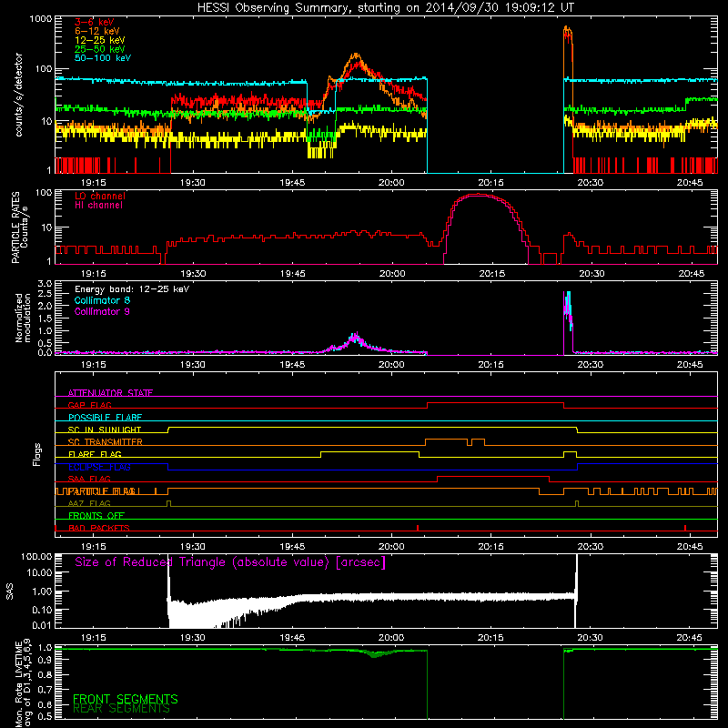Click the Flags panel axis label

(x=37, y=454)
